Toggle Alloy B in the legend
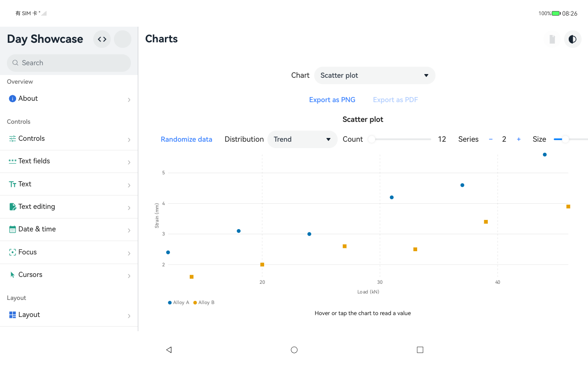588x368 pixels. (x=204, y=303)
